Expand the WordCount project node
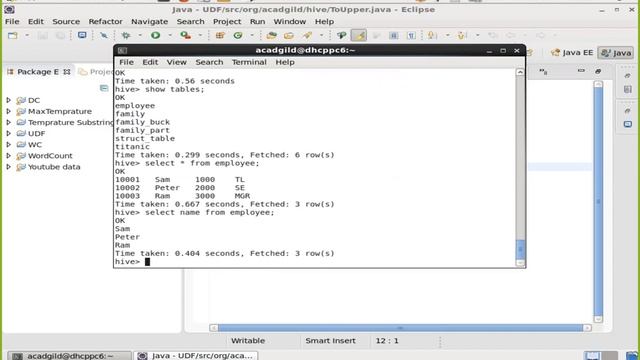This screenshot has width=640, height=360. click(9, 156)
